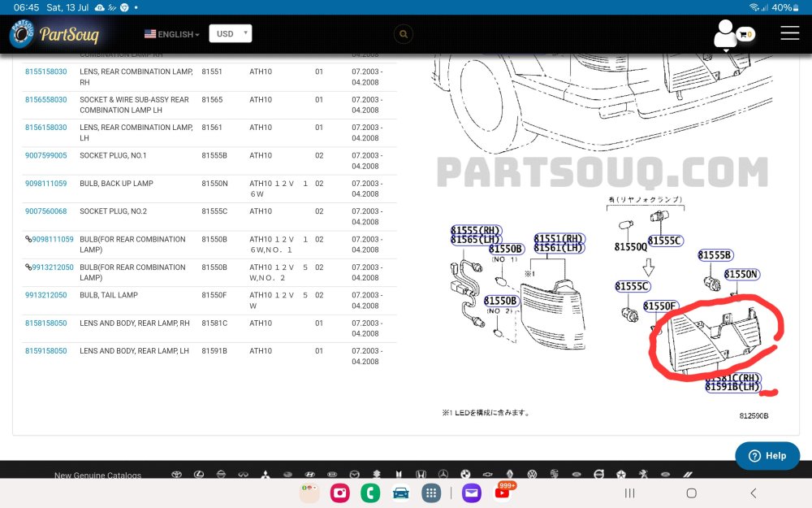The width and height of the screenshot is (812, 508).
Task: Open the Lexus catalog logo in footer
Action: [x=199, y=475]
